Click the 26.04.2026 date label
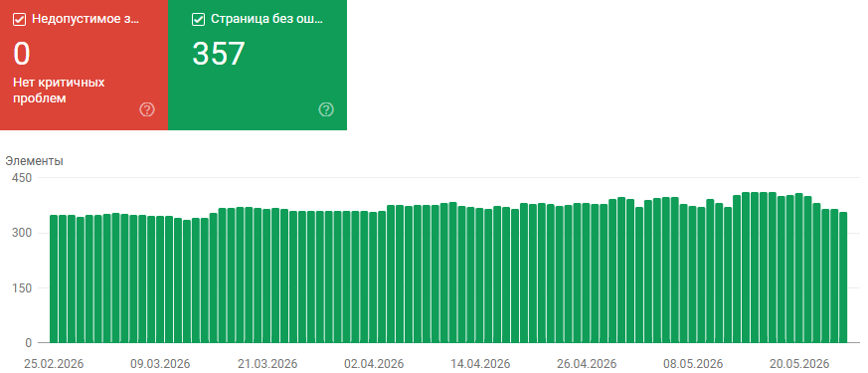868x373 pixels. click(587, 364)
